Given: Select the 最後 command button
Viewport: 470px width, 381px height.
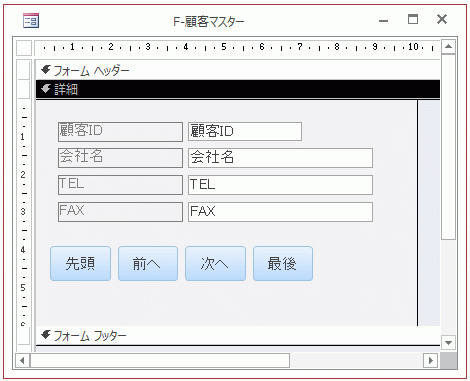Looking at the screenshot, I should pos(283,264).
